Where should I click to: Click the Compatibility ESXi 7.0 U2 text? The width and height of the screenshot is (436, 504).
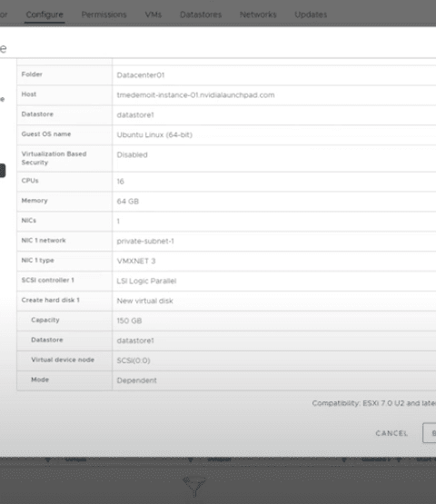374,403
